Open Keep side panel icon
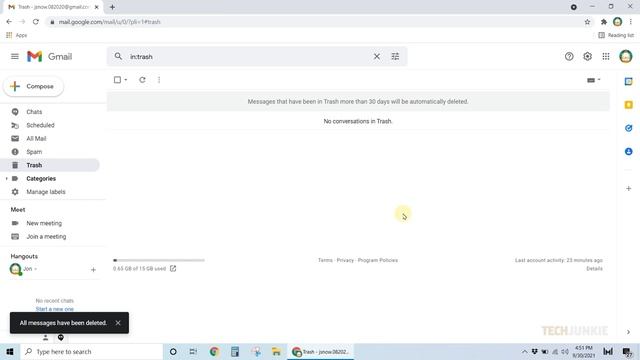The image size is (640, 360). pyautogui.click(x=629, y=105)
